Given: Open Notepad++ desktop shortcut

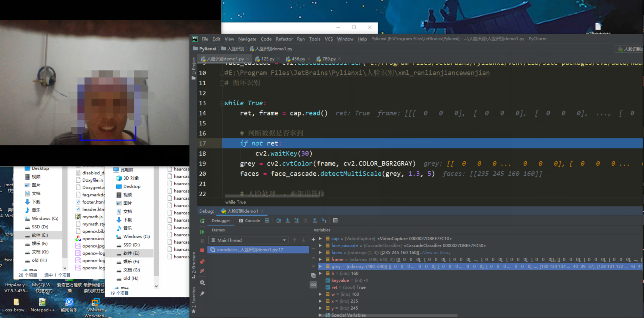Looking at the screenshot, I should click(x=42, y=305).
